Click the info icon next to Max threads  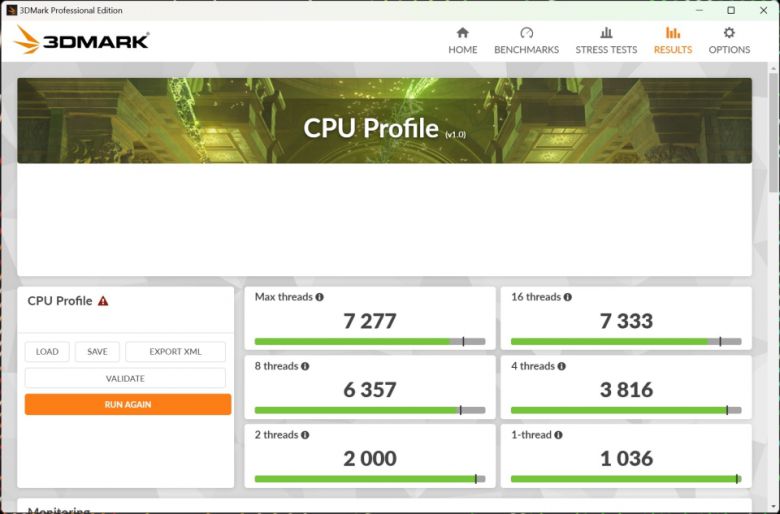[x=319, y=297]
